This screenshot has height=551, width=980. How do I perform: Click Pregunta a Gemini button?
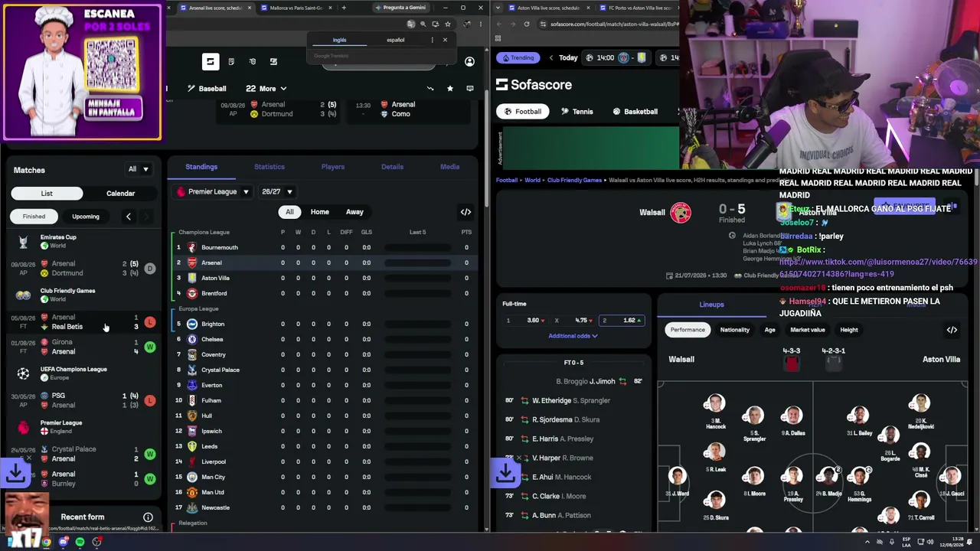(x=400, y=8)
